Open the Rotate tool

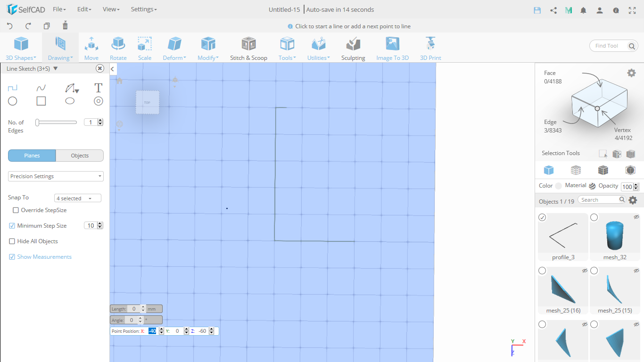118,49
